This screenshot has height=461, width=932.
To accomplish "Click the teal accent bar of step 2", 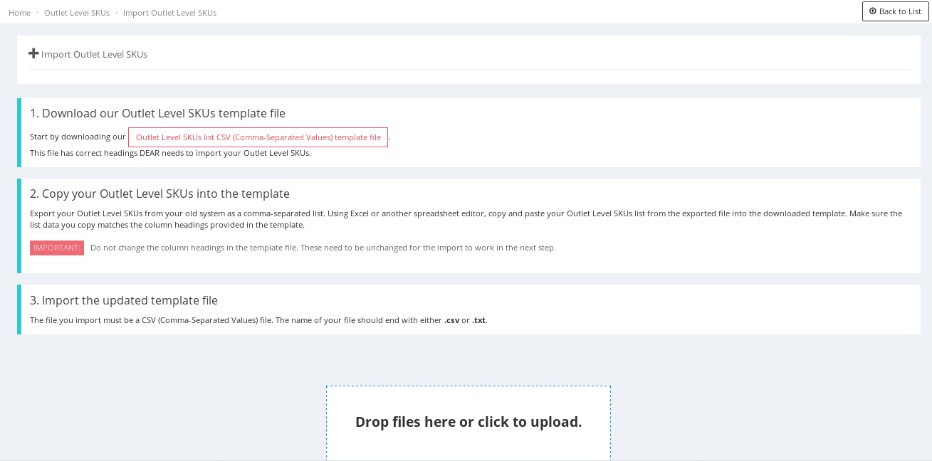I will [18, 225].
